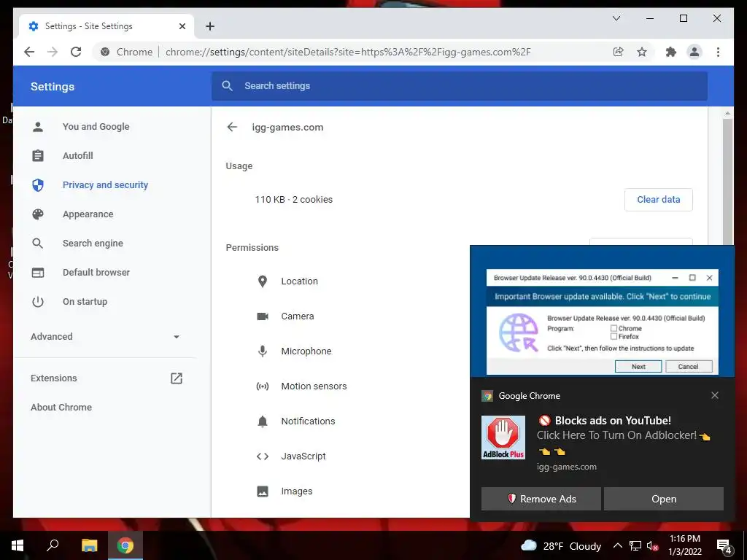This screenshot has height=560, width=747.
Task: Click Open in the notification
Action: click(x=664, y=499)
